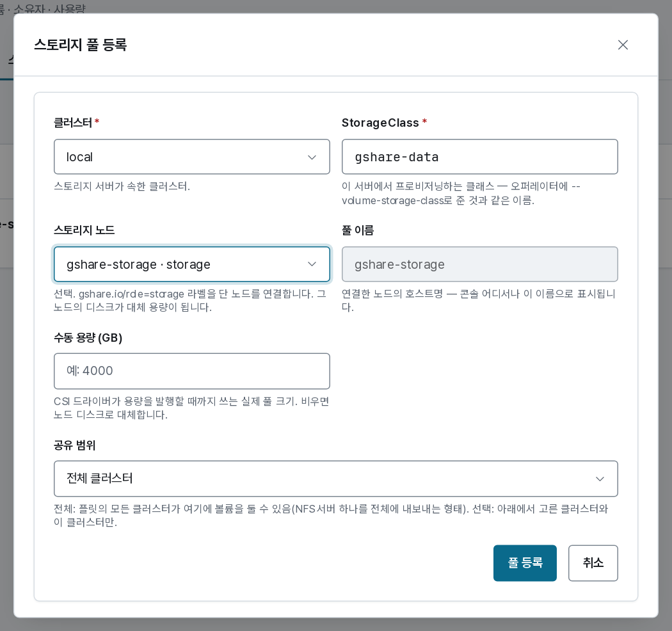672x631 pixels.
Task: Click the 공유 범위 label
Action: click(x=74, y=445)
